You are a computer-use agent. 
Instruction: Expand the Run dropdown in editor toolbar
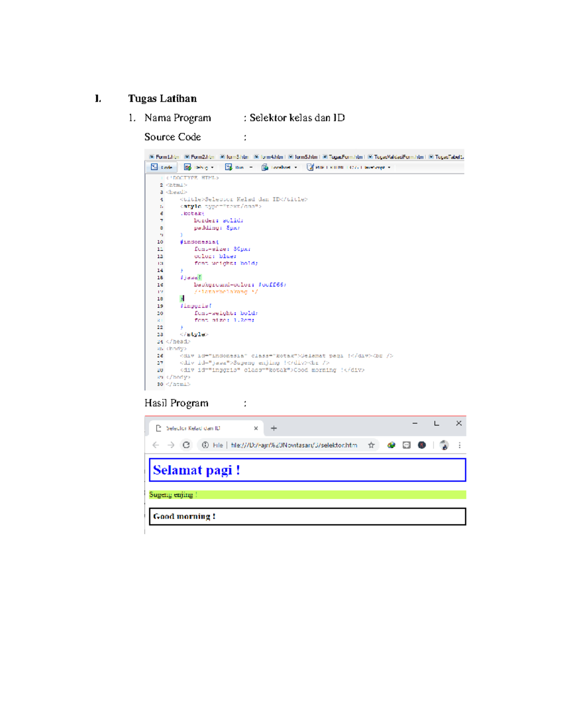pos(251,167)
